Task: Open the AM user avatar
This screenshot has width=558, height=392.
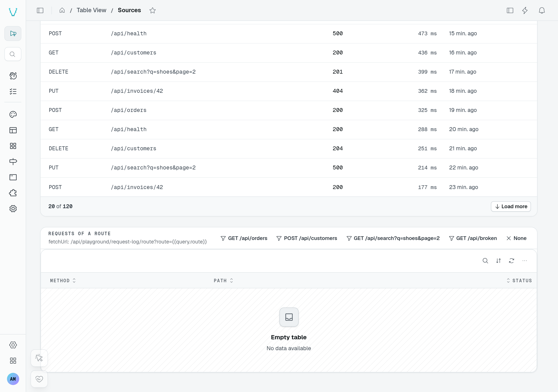Action: click(x=13, y=379)
